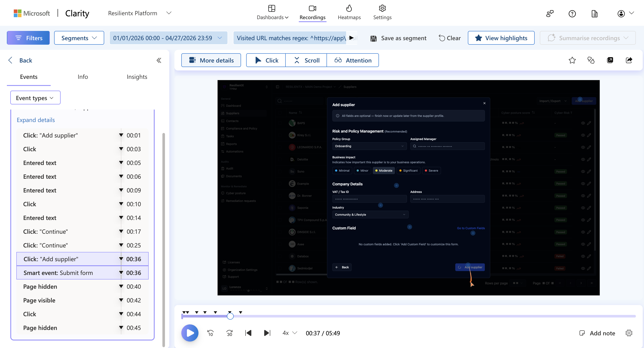Open the Dashboards menu
Screen dimensions: 644x348
(272, 13)
